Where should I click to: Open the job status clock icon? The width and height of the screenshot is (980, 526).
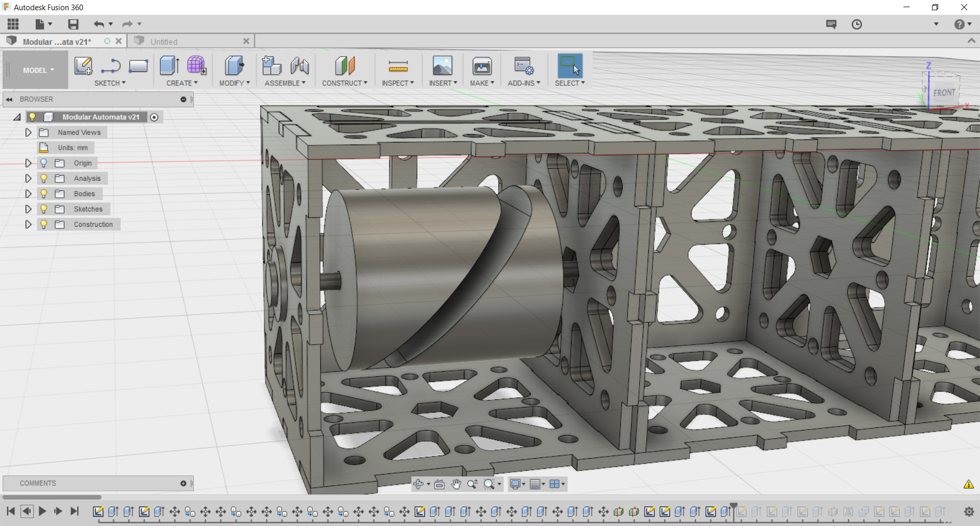(x=857, y=24)
